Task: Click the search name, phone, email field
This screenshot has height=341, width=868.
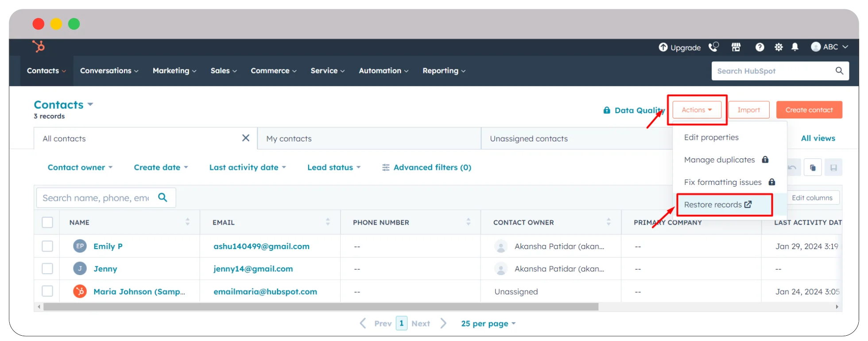Action: [106, 198]
